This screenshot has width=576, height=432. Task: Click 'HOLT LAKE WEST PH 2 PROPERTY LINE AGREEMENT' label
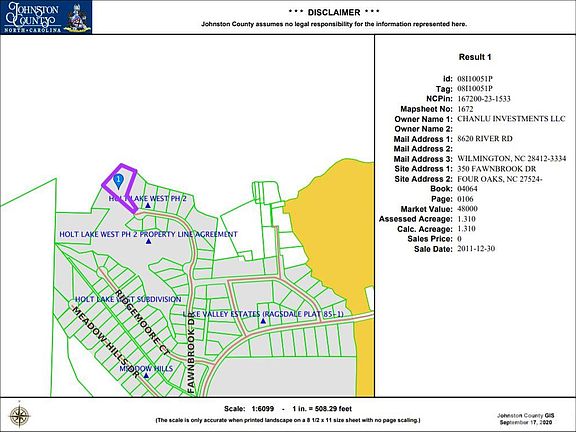148,234
